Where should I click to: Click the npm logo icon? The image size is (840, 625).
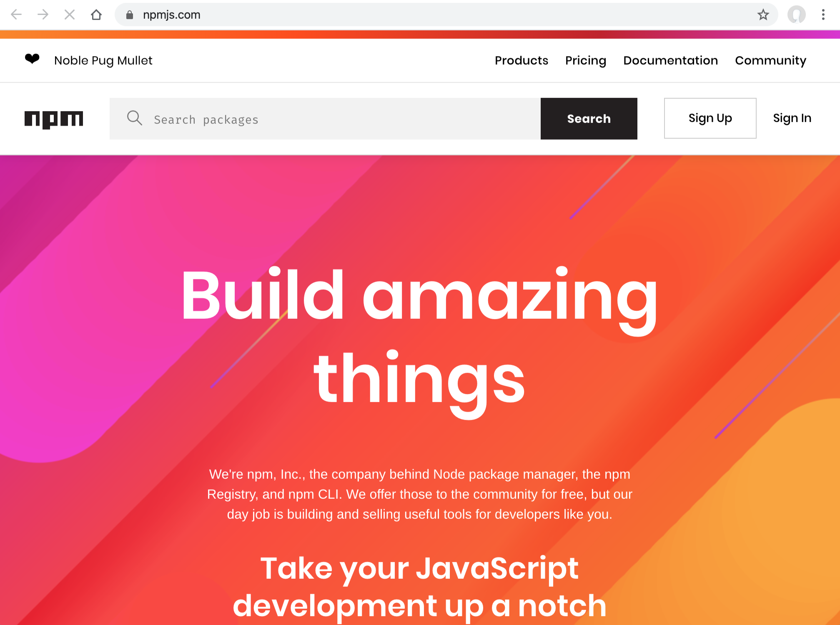[54, 118]
